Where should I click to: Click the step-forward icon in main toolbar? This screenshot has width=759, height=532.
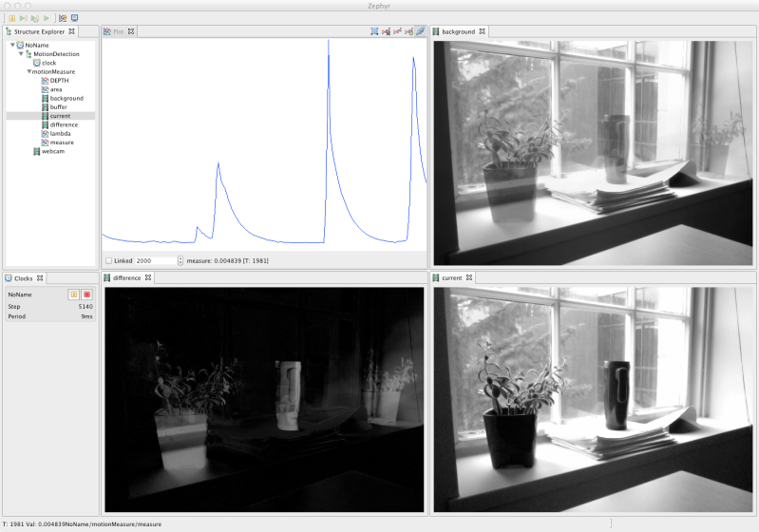23,18
